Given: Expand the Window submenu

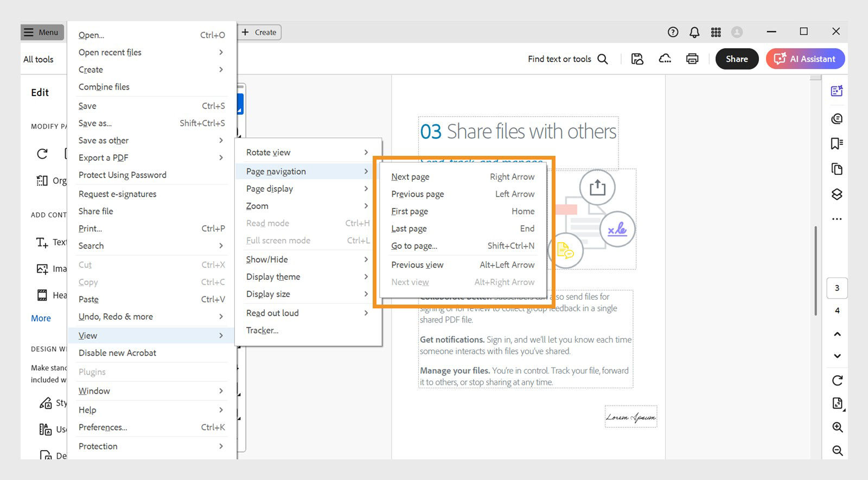Looking at the screenshot, I should 151,391.
